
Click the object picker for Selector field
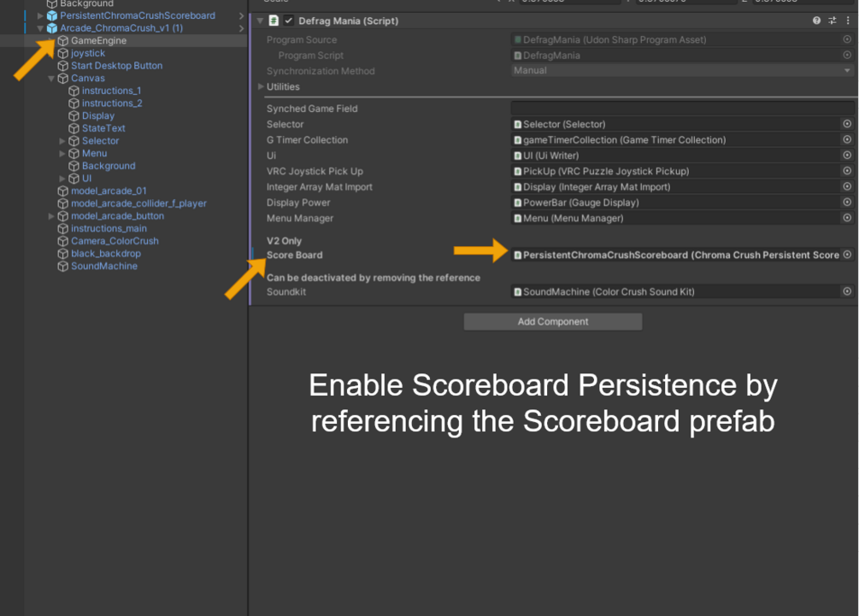click(847, 124)
